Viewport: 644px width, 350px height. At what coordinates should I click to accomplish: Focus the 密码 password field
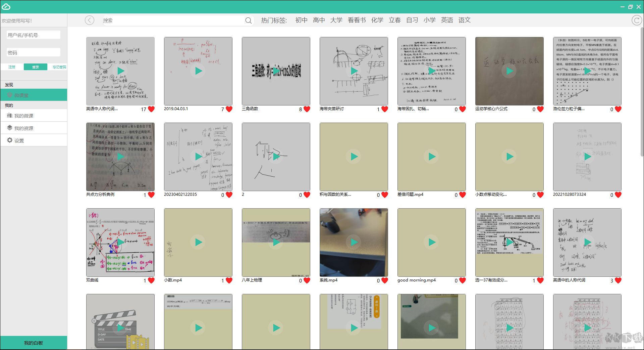coord(34,52)
